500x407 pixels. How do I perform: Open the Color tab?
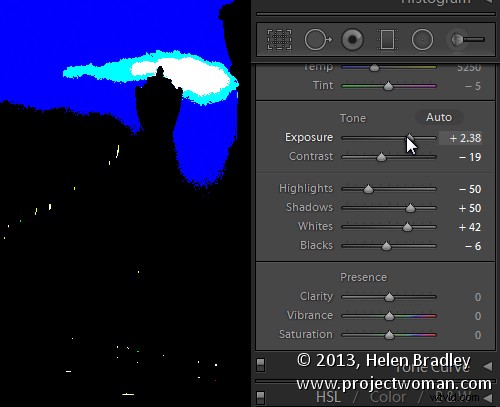(388, 397)
